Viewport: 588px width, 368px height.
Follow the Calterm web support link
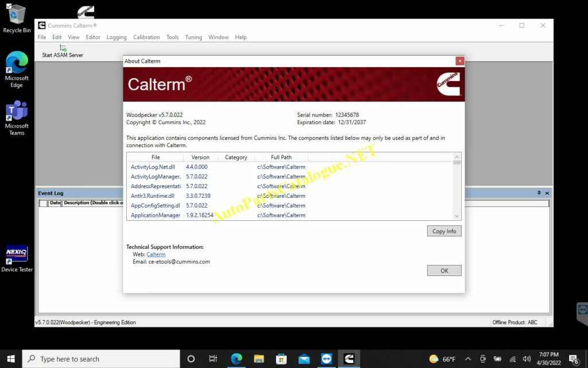(156, 253)
